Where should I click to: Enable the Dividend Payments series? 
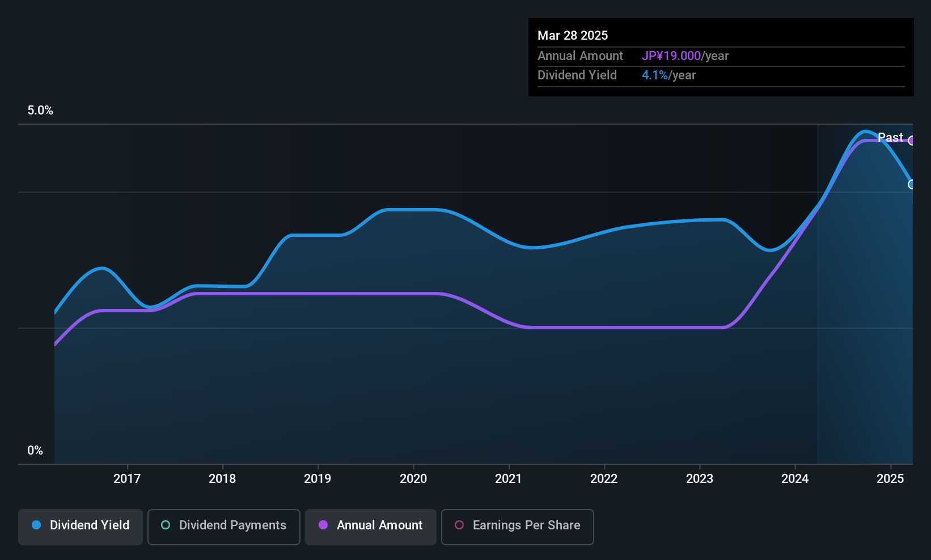(x=224, y=527)
